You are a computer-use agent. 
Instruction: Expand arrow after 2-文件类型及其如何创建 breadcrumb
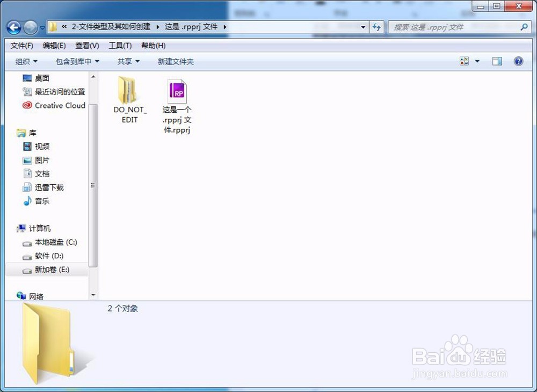(x=157, y=27)
